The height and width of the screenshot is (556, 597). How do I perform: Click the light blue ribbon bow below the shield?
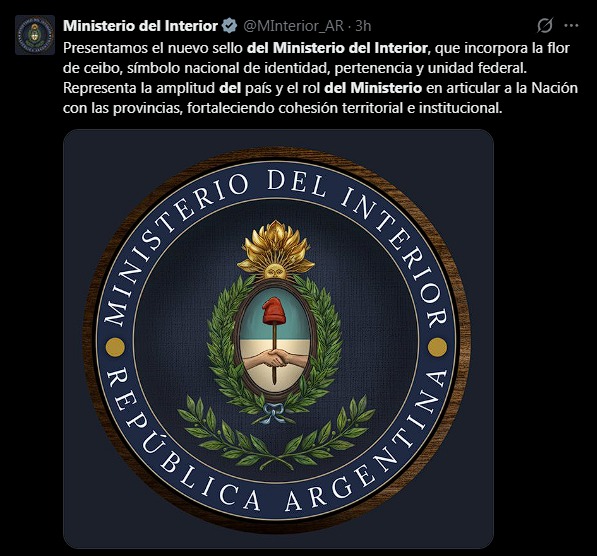coord(273,413)
